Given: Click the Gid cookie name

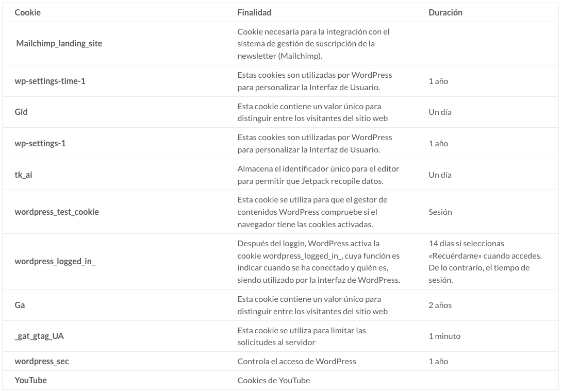Looking at the screenshot, I should [21, 112].
